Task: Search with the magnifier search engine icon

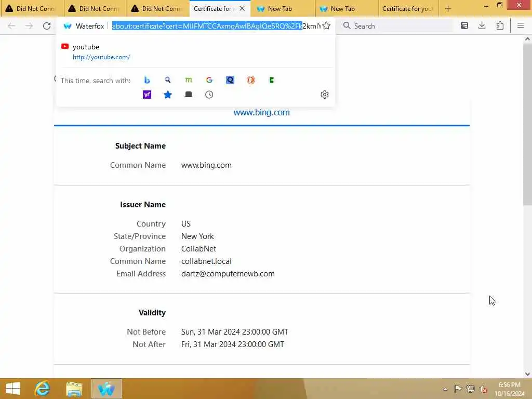Action: (x=168, y=80)
